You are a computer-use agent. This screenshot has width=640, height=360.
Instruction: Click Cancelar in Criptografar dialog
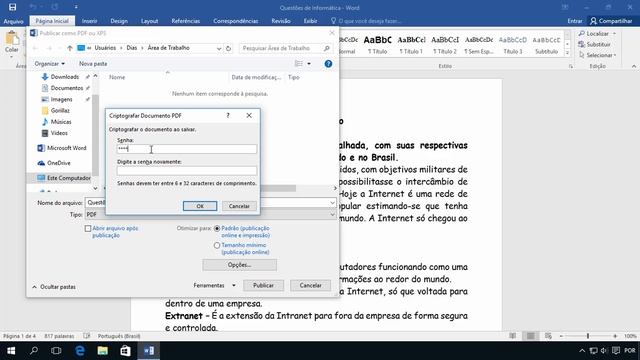coord(239,206)
